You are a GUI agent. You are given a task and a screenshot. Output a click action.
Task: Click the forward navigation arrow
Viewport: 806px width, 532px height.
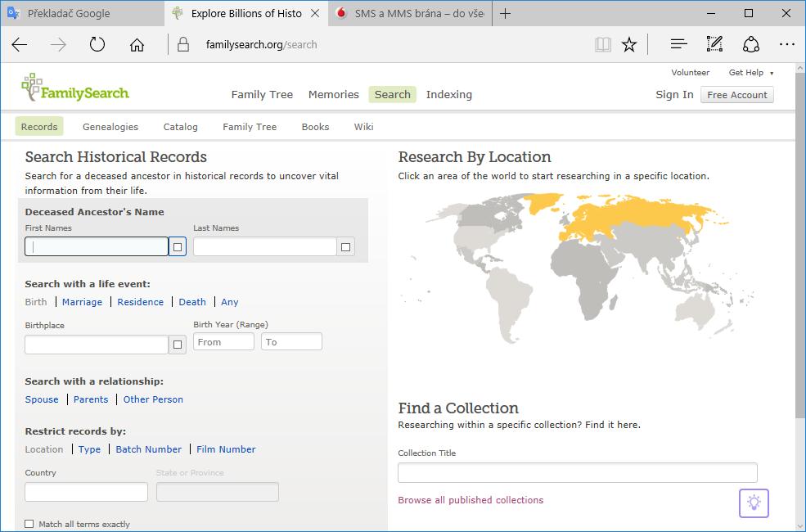pos(58,45)
